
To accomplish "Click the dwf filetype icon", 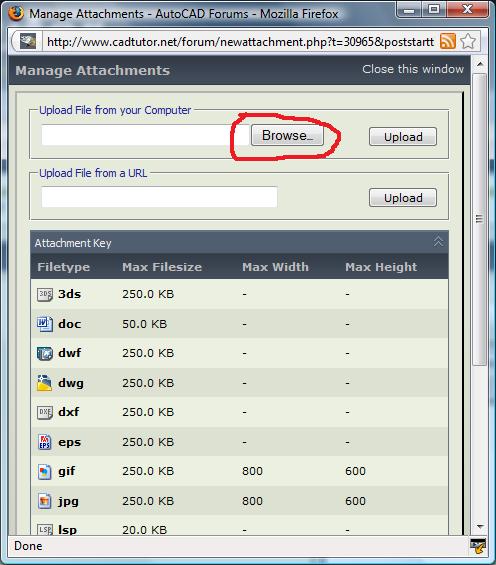I will (x=45, y=353).
